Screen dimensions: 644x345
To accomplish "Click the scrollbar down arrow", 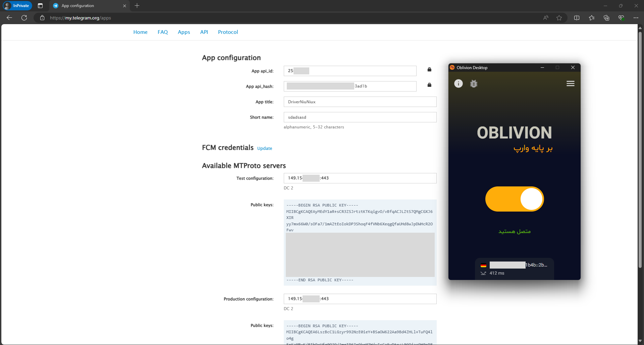I will [x=640, y=341].
